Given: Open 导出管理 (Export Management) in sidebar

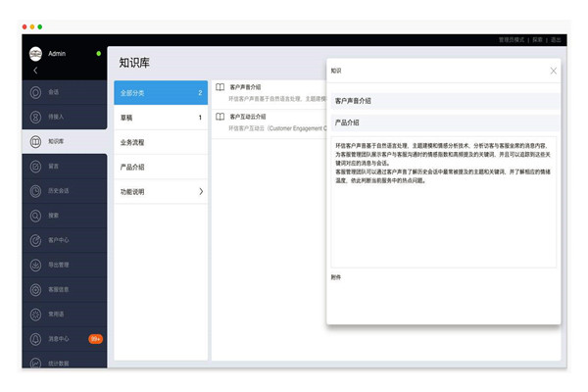Looking at the screenshot, I should click(x=57, y=264).
